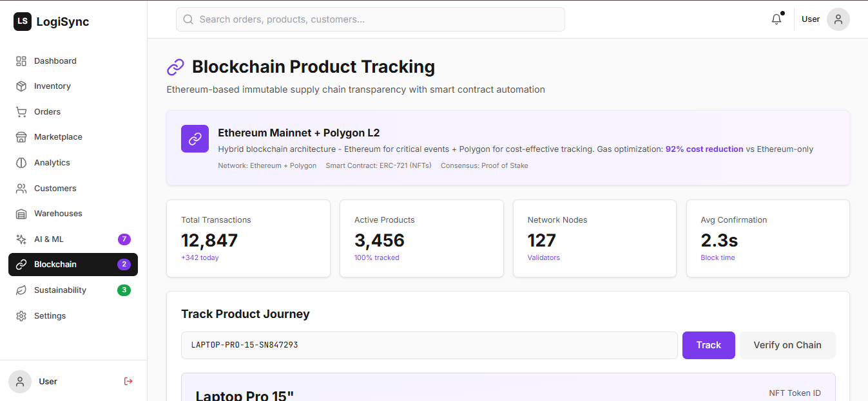Click the Blockchain link icon in the sidebar
This screenshot has width=868, height=401.
(x=21, y=265)
